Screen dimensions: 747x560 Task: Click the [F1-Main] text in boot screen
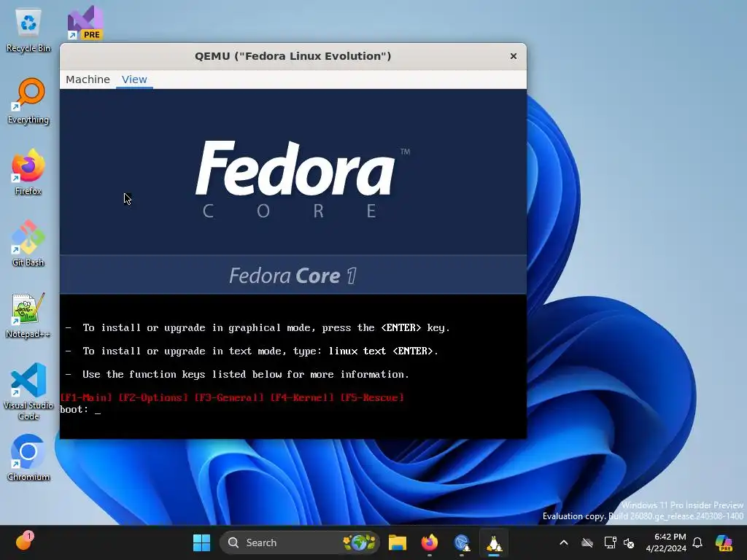86,397
